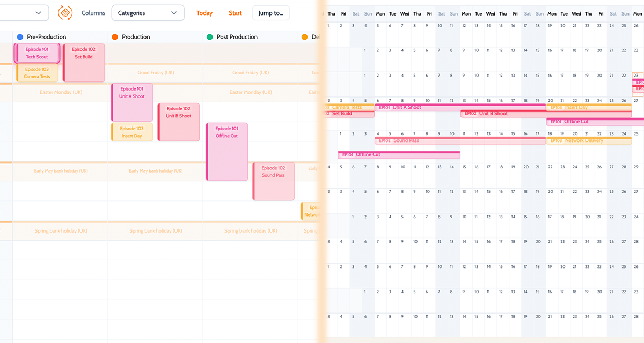This screenshot has height=343, width=644.
Task: Click the Today link
Action: coord(204,13)
